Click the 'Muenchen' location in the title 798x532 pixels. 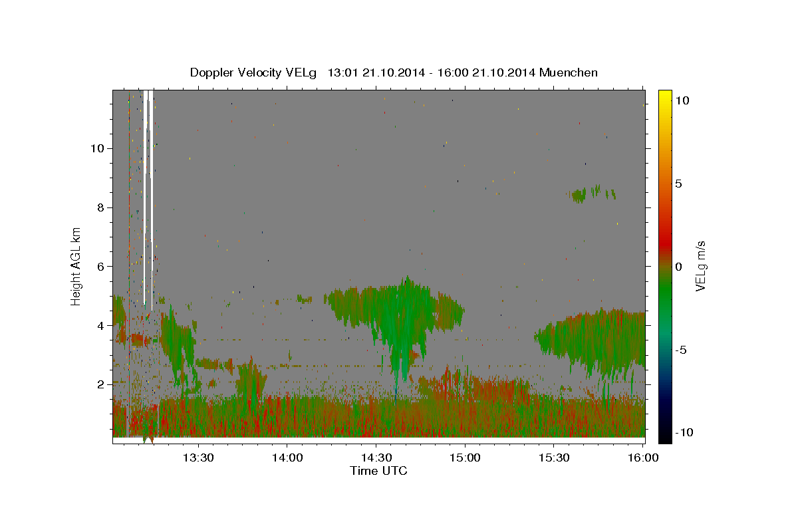coord(569,72)
